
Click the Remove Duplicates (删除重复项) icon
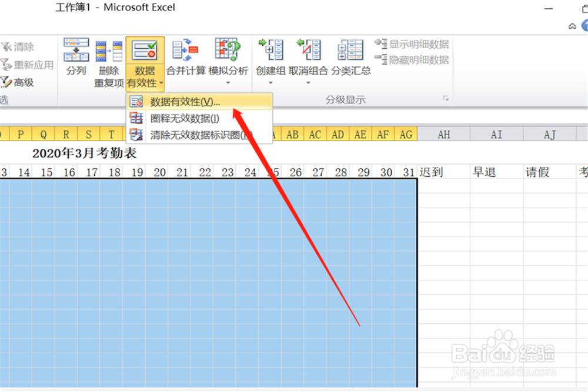[x=109, y=51]
